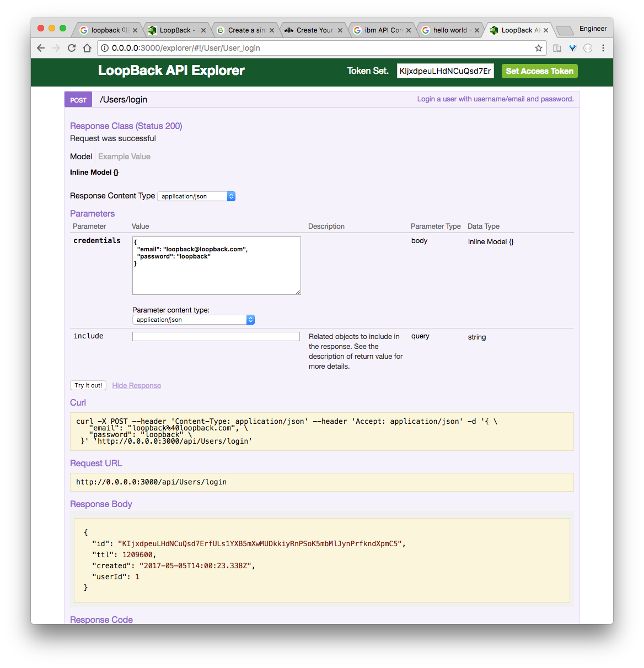Open Parameter content type dropdown
This screenshot has height=668, width=644.
coord(194,320)
